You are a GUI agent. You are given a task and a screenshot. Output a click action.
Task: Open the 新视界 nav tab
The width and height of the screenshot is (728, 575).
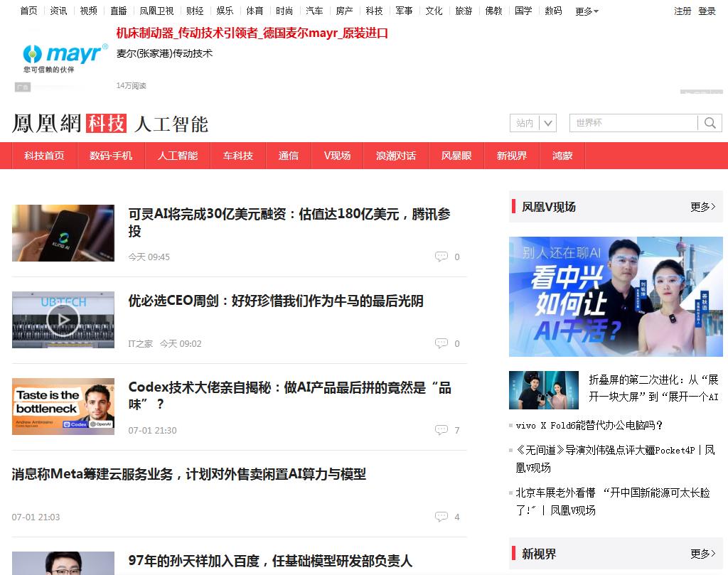512,156
